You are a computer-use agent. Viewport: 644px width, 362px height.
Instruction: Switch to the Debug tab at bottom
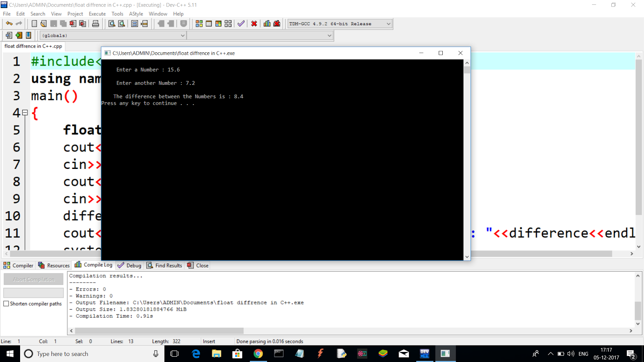(129, 265)
